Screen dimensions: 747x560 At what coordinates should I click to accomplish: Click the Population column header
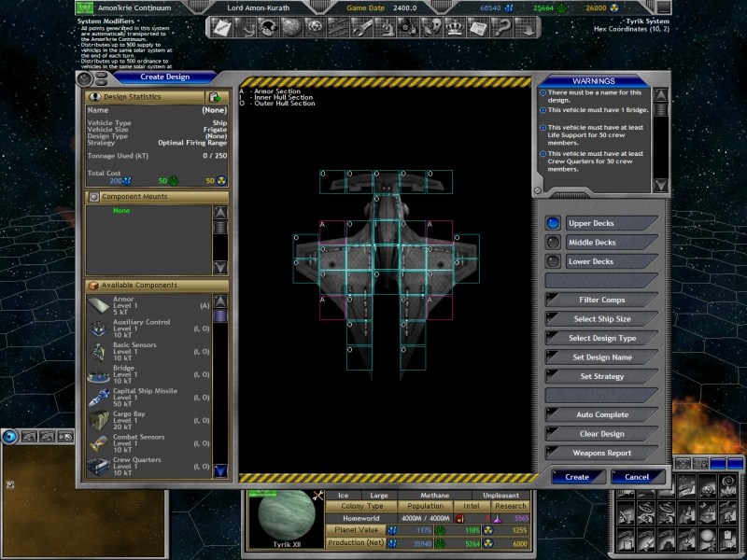pos(425,506)
